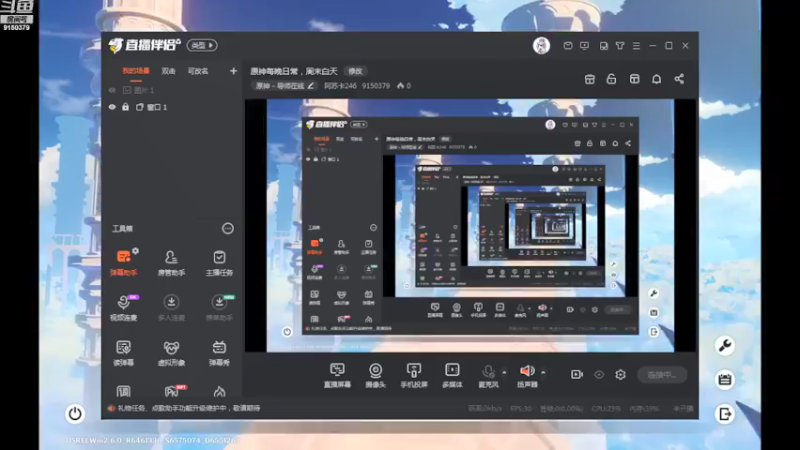Launch the 视频连麦 tool
The height and width of the screenshot is (450, 800).
point(123,307)
